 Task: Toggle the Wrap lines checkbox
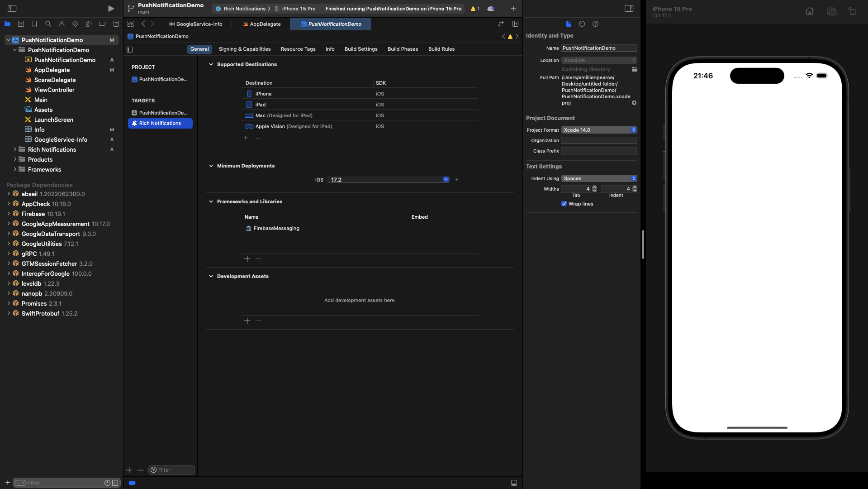tap(564, 204)
